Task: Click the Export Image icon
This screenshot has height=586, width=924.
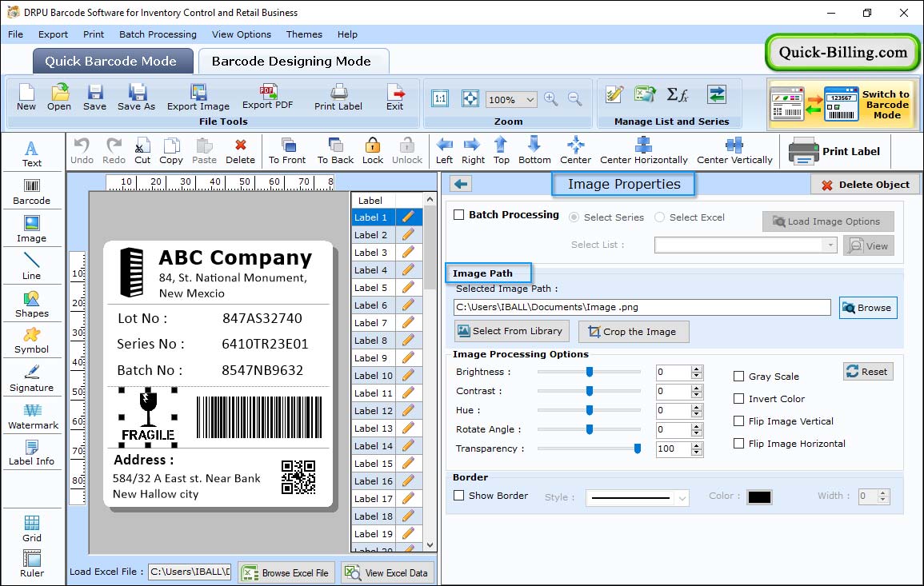Action: [198, 98]
